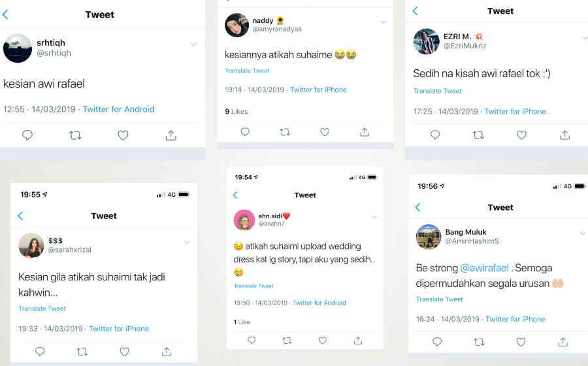Expand options chevron on ahn.aidi tweet

374,217
